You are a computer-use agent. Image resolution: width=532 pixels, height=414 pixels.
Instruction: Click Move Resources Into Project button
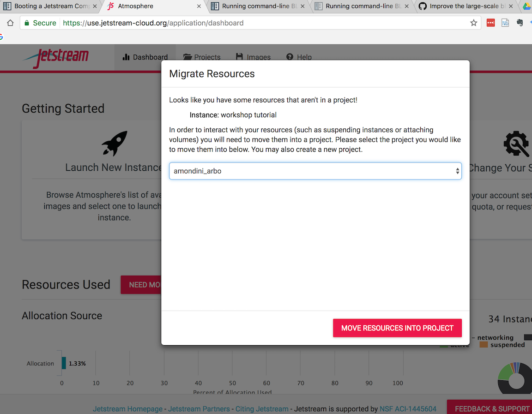click(x=397, y=328)
